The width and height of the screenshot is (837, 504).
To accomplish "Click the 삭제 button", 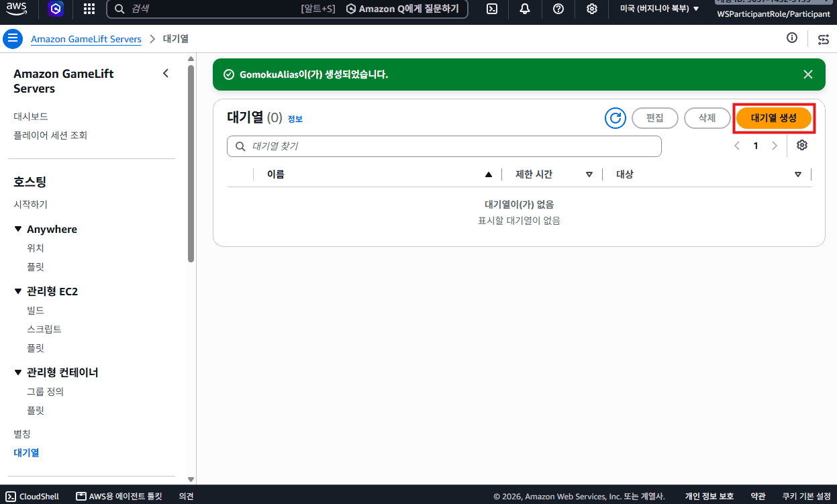I will pyautogui.click(x=707, y=118).
